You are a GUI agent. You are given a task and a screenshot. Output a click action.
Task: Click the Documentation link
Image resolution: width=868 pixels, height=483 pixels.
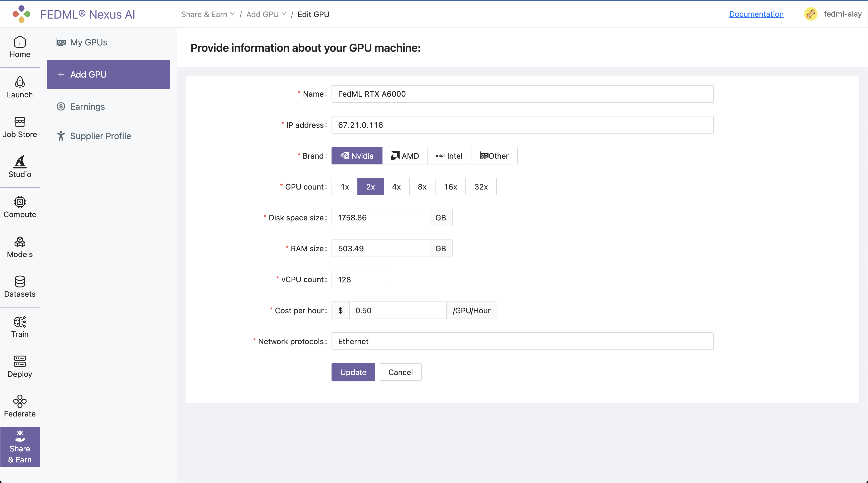(x=756, y=13)
